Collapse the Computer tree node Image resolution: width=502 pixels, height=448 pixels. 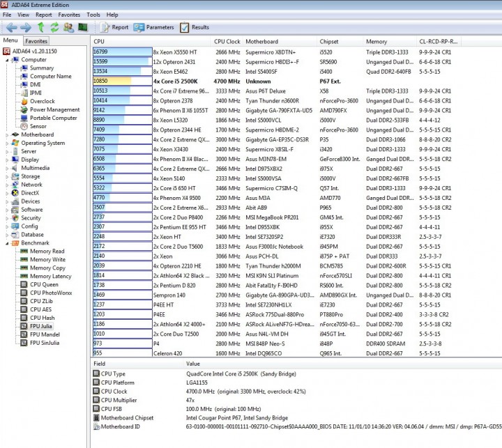(x=7, y=60)
